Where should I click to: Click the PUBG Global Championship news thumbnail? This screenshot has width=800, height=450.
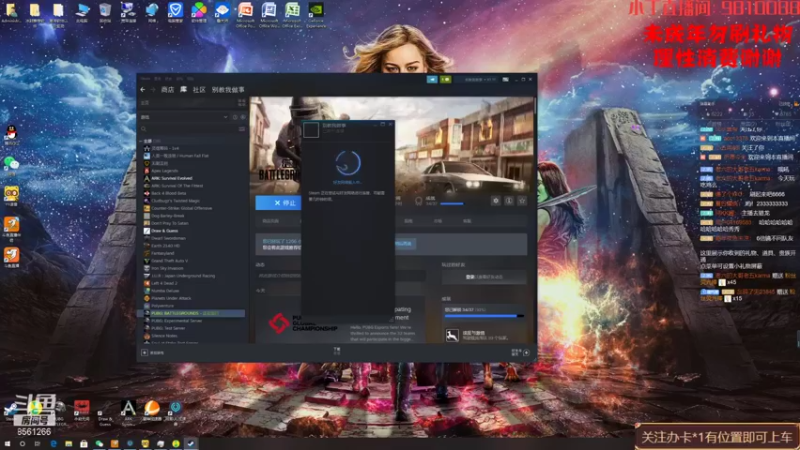(303, 322)
